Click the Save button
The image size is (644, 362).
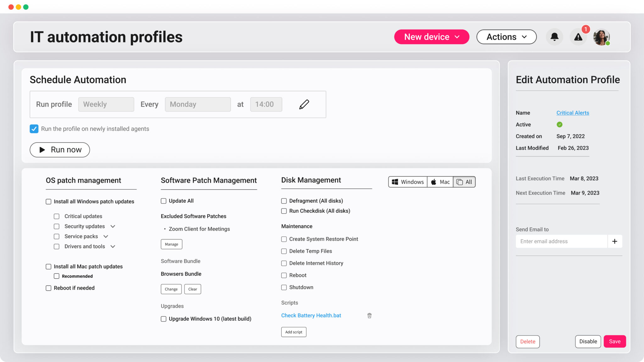[615, 341]
